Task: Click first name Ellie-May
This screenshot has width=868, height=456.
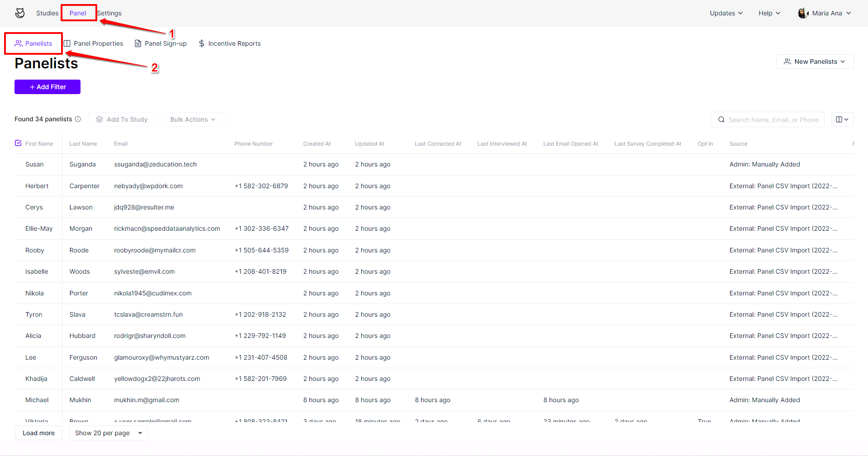Action: coord(39,228)
